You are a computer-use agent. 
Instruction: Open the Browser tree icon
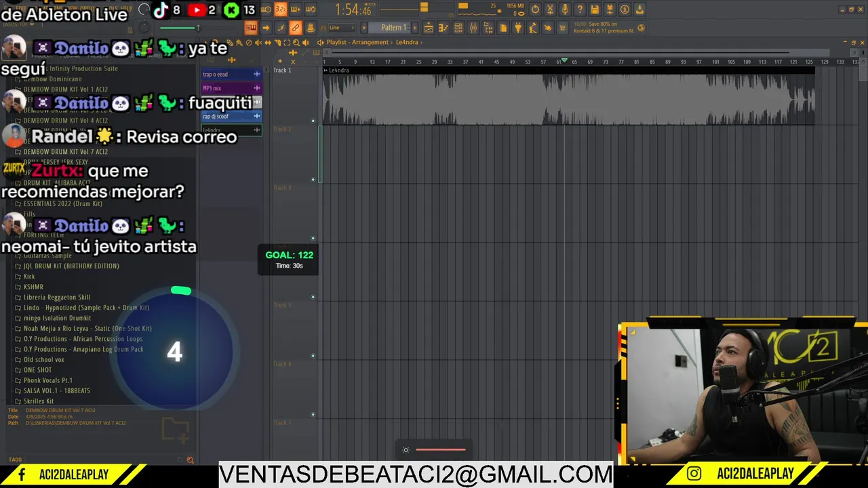coord(488,28)
